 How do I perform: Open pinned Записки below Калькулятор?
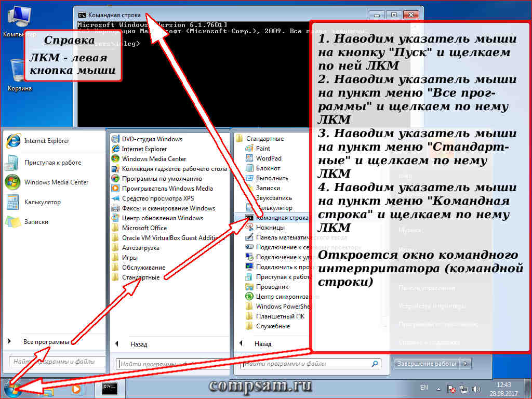27,221
